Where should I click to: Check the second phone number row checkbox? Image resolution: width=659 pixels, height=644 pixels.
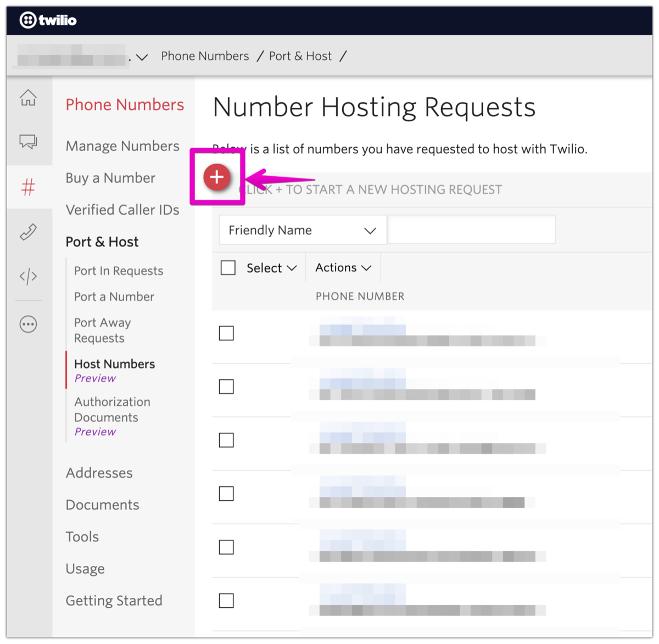tap(226, 387)
